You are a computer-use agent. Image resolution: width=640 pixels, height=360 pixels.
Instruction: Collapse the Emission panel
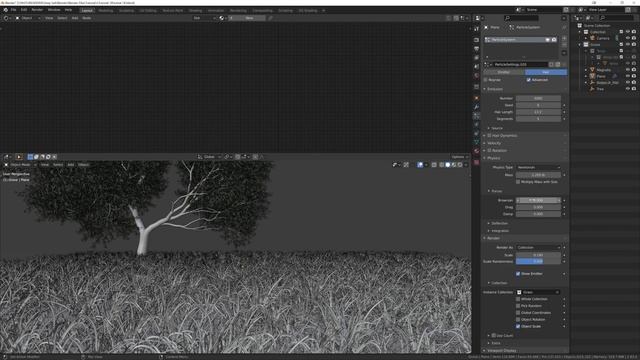(495, 89)
